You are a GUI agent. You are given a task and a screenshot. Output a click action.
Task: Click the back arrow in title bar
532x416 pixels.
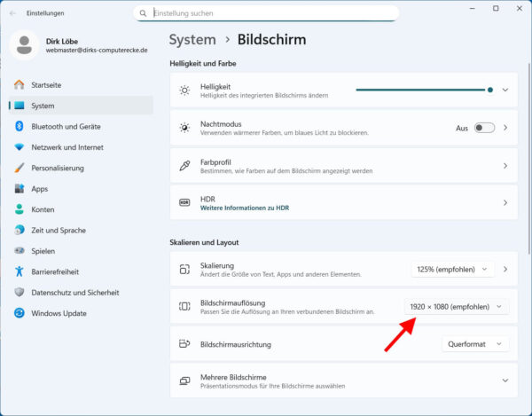click(12, 13)
